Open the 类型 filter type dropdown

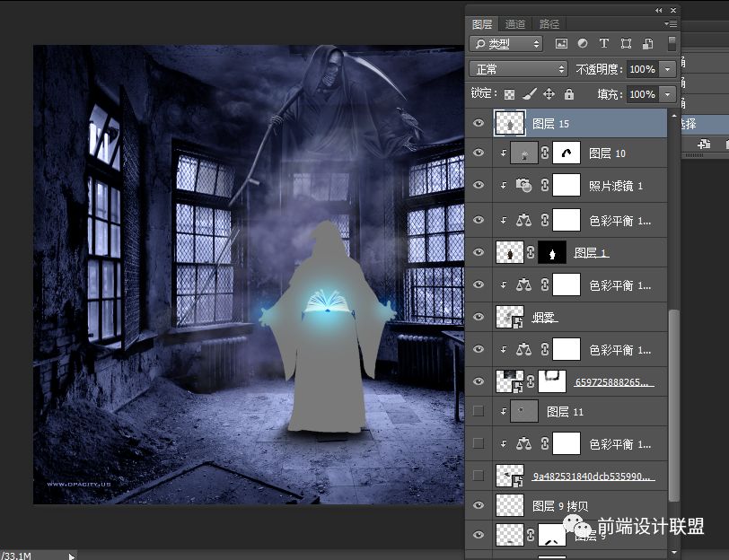[505, 44]
